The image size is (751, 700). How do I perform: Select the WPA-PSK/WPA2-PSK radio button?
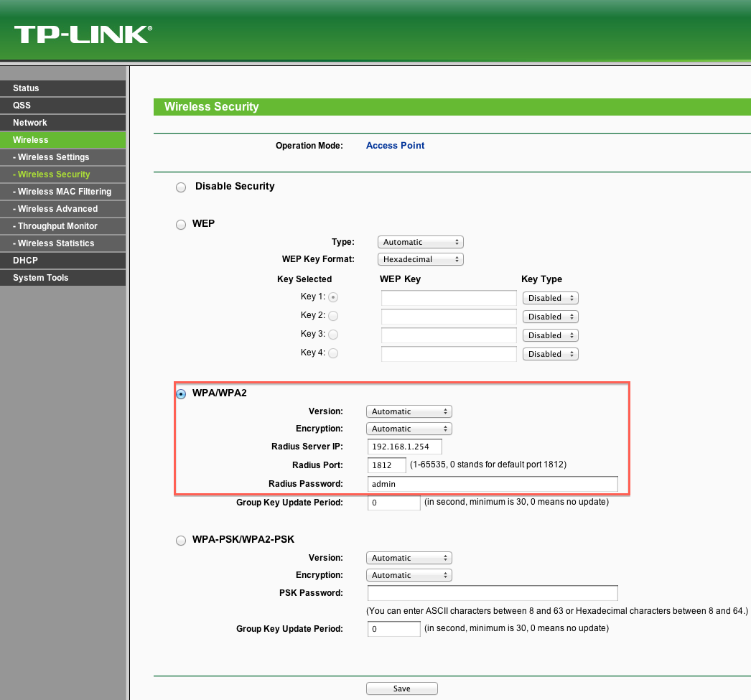[x=180, y=541]
